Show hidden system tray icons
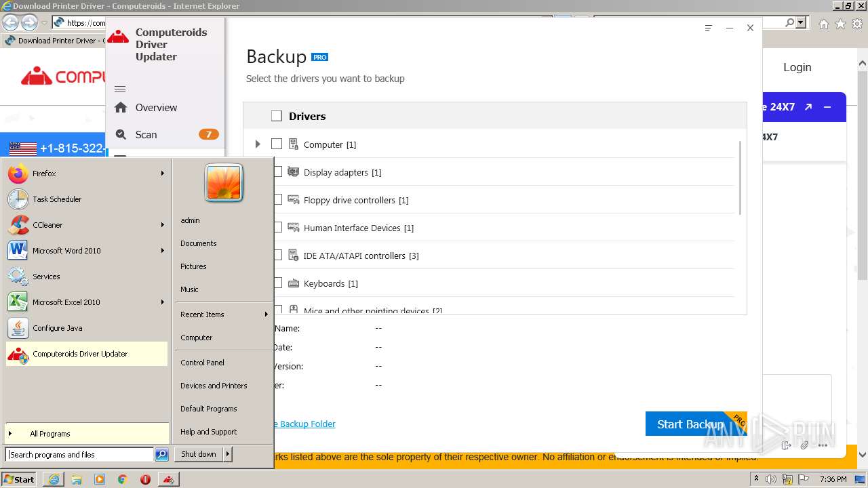 [756, 479]
